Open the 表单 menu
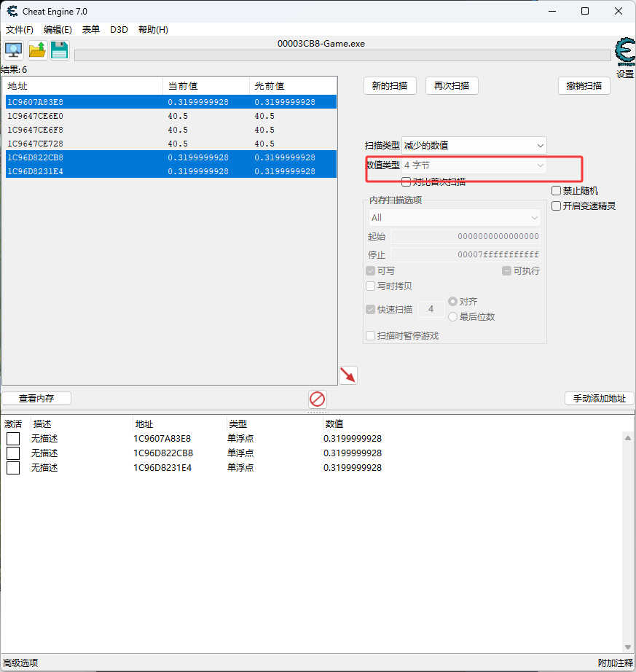Image resolution: width=636 pixels, height=672 pixels. point(91,30)
